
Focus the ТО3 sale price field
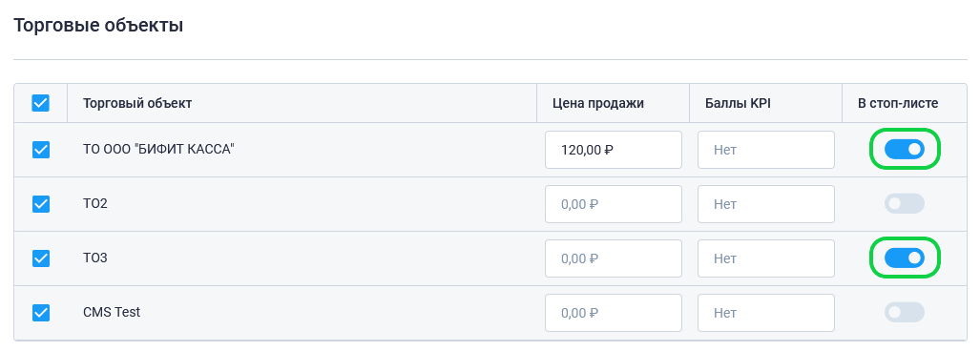[614, 258]
